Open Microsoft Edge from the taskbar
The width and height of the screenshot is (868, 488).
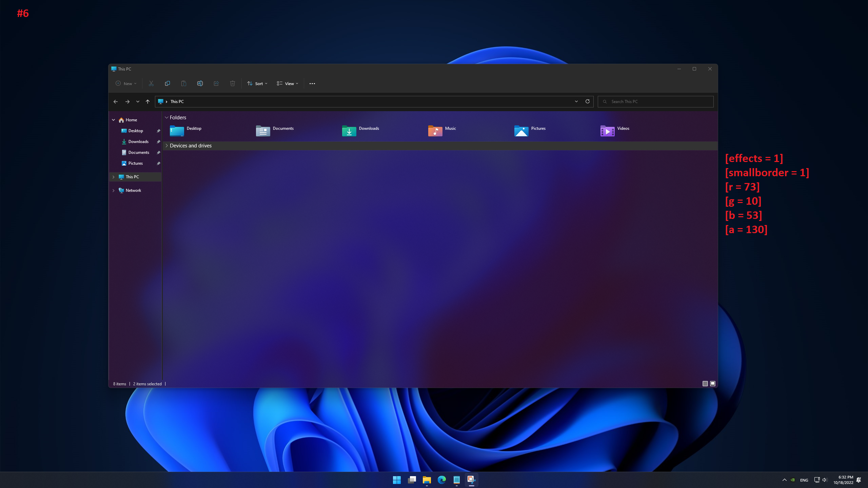[441, 480]
